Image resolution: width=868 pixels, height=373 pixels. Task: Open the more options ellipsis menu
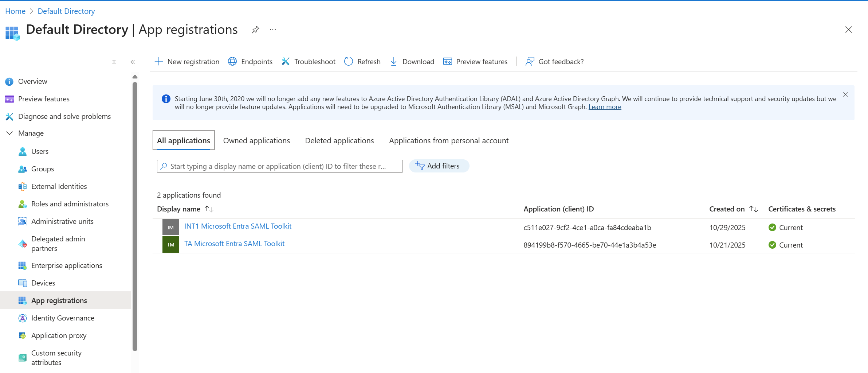point(273,30)
